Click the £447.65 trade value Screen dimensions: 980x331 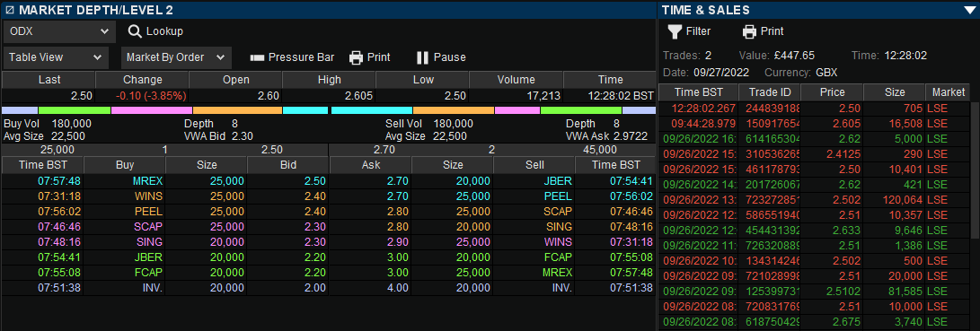[794, 56]
